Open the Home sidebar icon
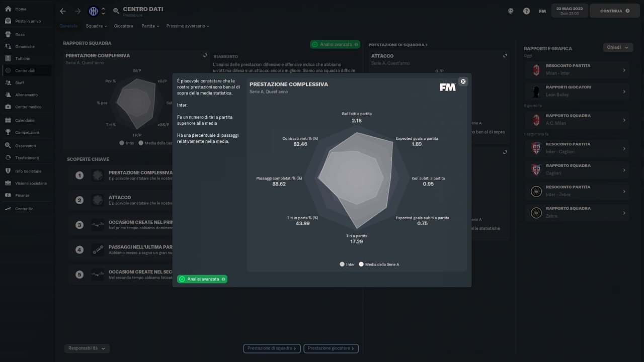 (8, 9)
